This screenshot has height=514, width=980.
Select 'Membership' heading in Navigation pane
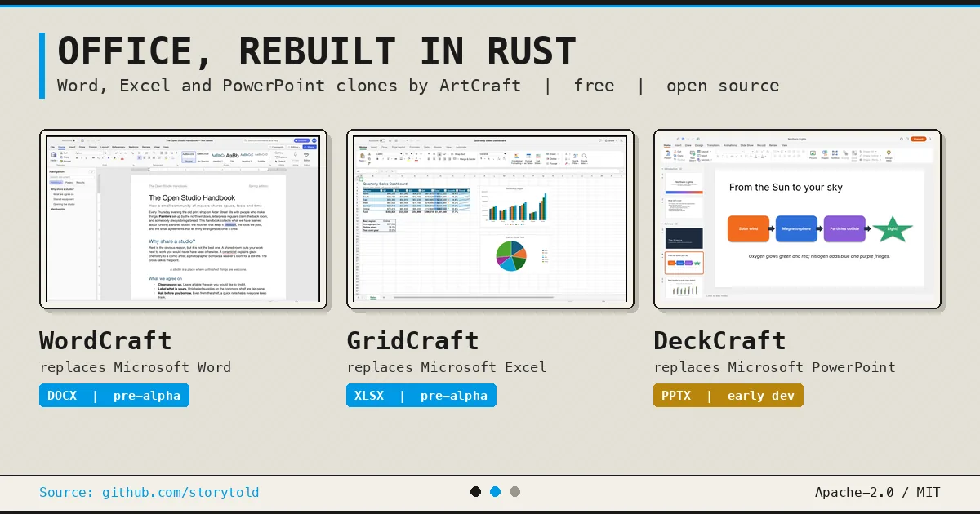pyautogui.click(x=58, y=209)
